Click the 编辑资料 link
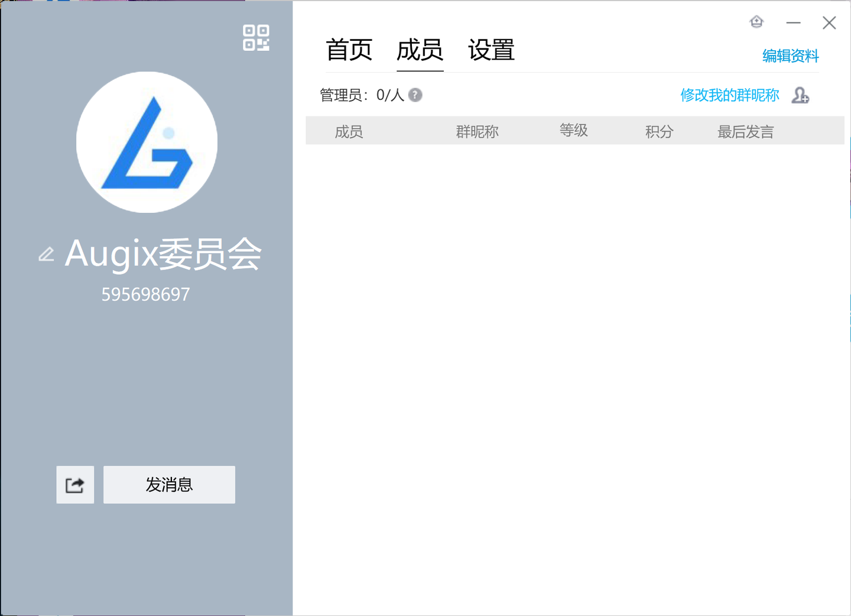Viewport: 851px width, 616px height. pyautogui.click(x=791, y=56)
